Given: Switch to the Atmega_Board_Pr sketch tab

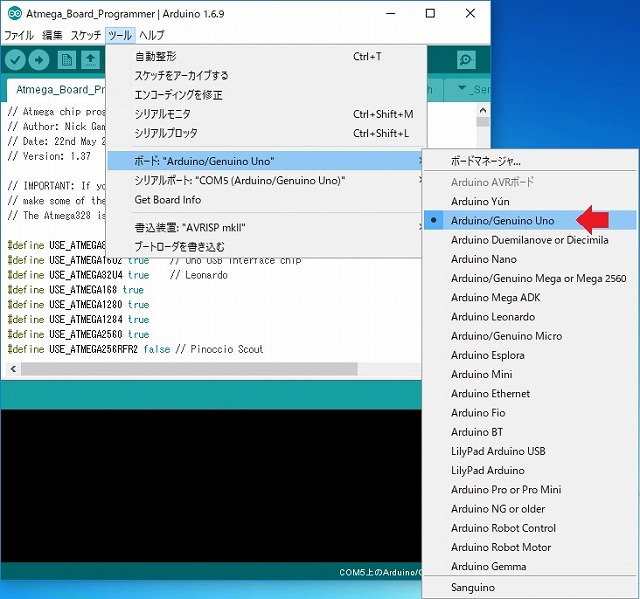Looking at the screenshot, I should pyautogui.click(x=56, y=90).
